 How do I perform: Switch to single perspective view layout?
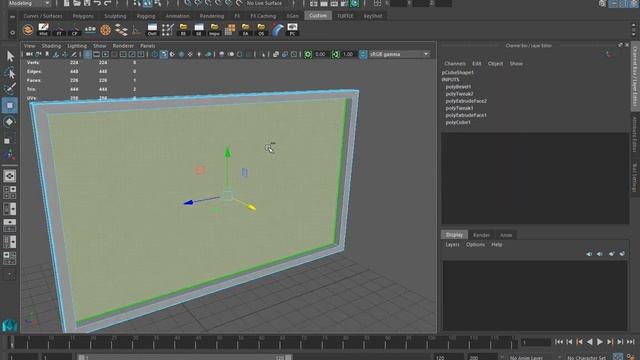10,176
